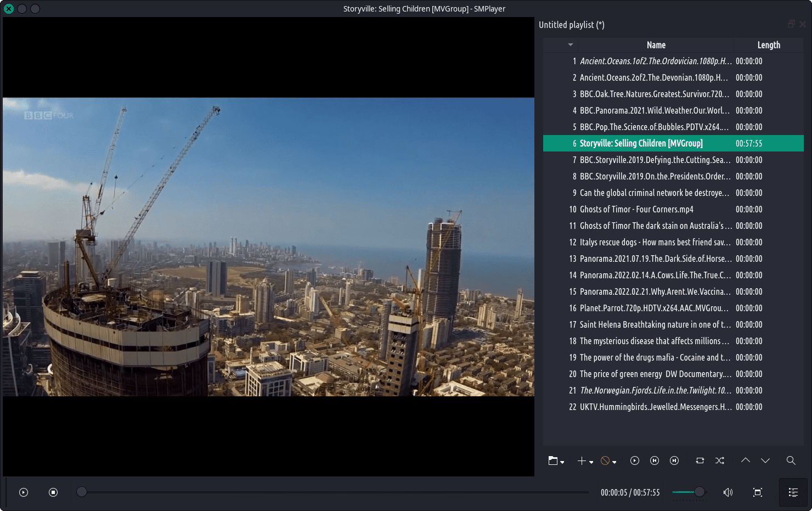Screen dimensions: 812x511
Task: Select Panorama.2022.02.21.Why.Arent.We.Vaccina item
Action: pyautogui.click(x=673, y=291)
